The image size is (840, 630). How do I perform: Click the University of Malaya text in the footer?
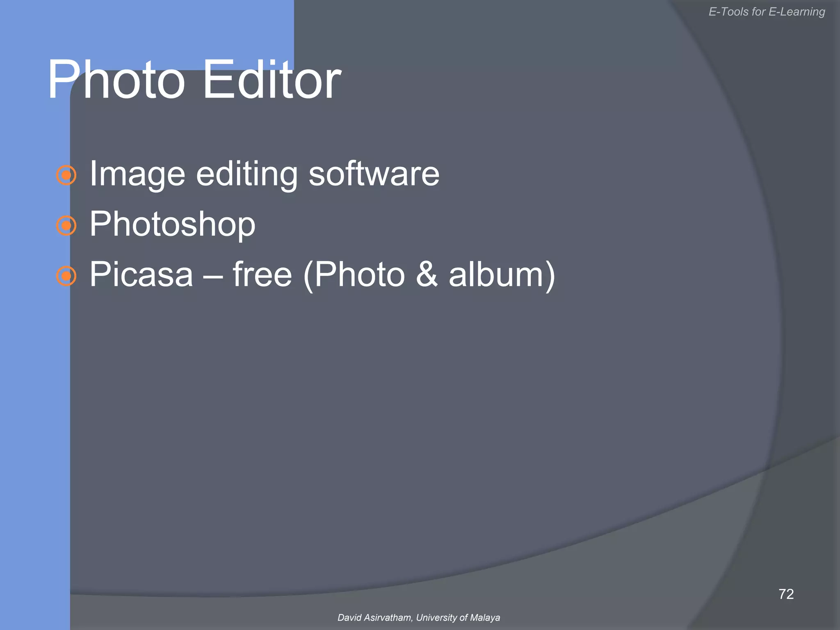click(458, 618)
